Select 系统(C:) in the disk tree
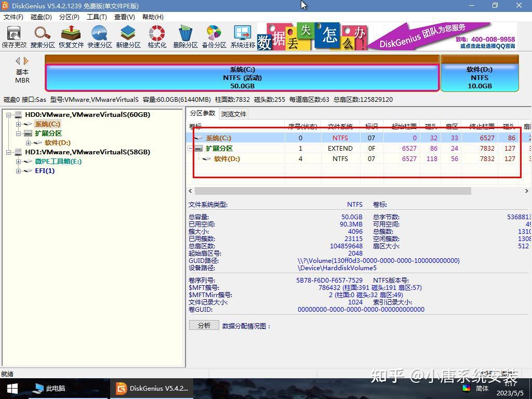 coord(47,124)
